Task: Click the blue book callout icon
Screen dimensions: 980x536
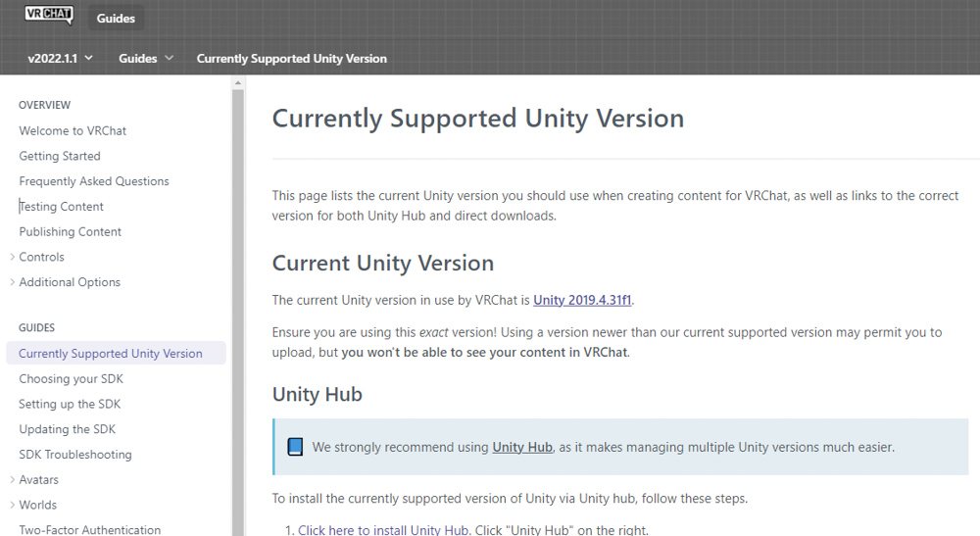Action: click(x=295, y=447)
